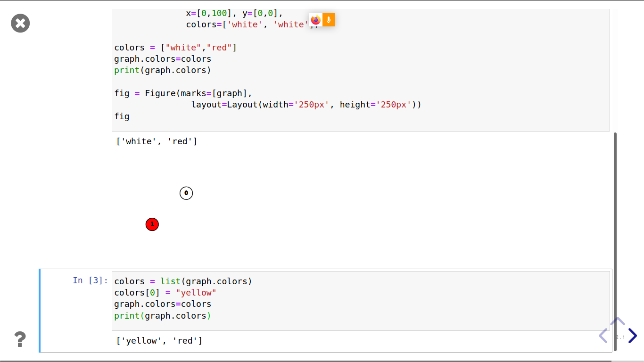Click the colors = ["white","red"] line

(x=175, y=48)
